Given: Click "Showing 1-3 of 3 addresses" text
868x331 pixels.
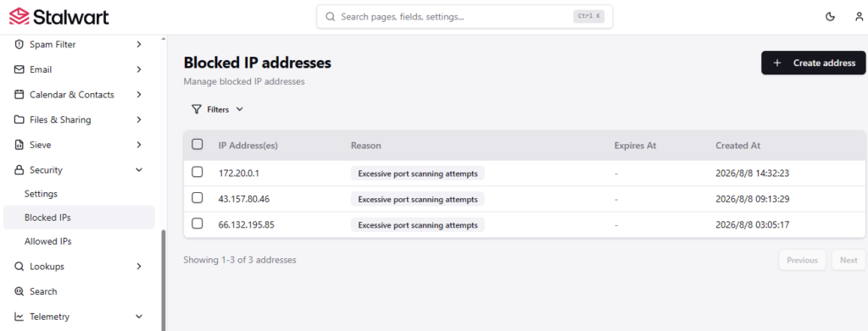Looking at the screenshot, I should (x=240, y=260).
